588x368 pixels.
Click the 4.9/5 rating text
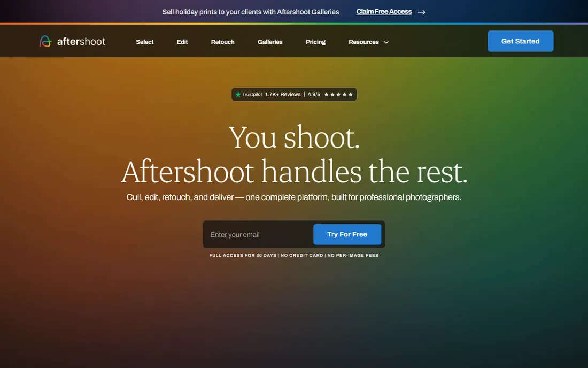coord(314,95)
